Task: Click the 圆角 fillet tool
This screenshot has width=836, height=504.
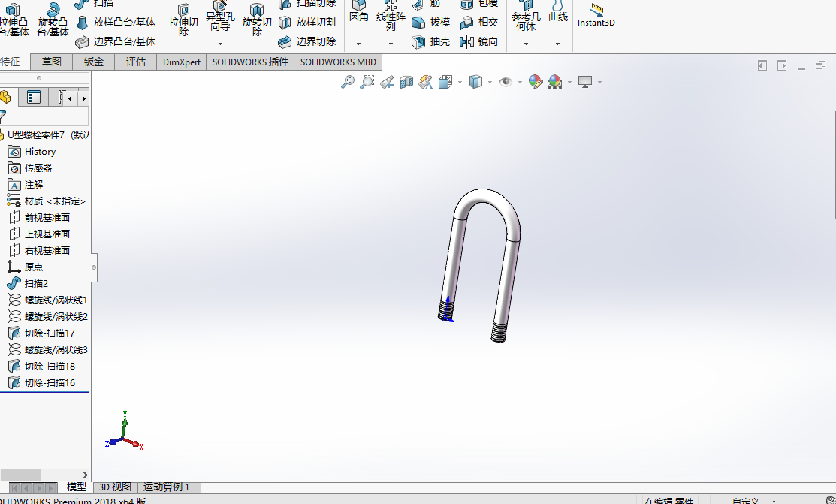Action: click(359, 12)
